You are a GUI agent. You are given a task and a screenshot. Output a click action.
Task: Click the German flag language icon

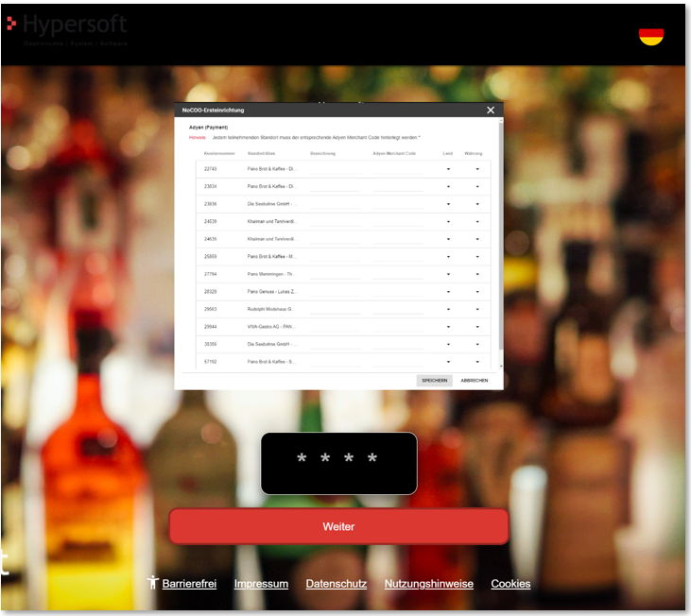[x=650, y=36]
